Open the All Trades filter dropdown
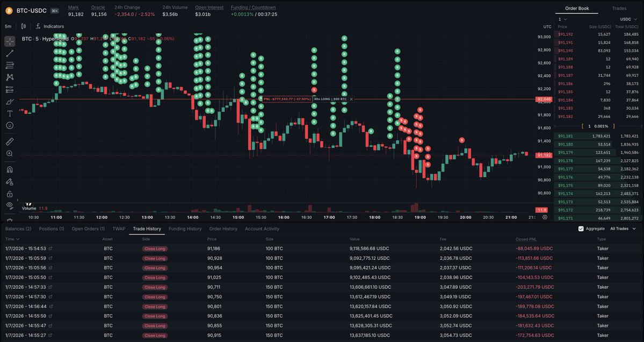 (x=623, y=229)
